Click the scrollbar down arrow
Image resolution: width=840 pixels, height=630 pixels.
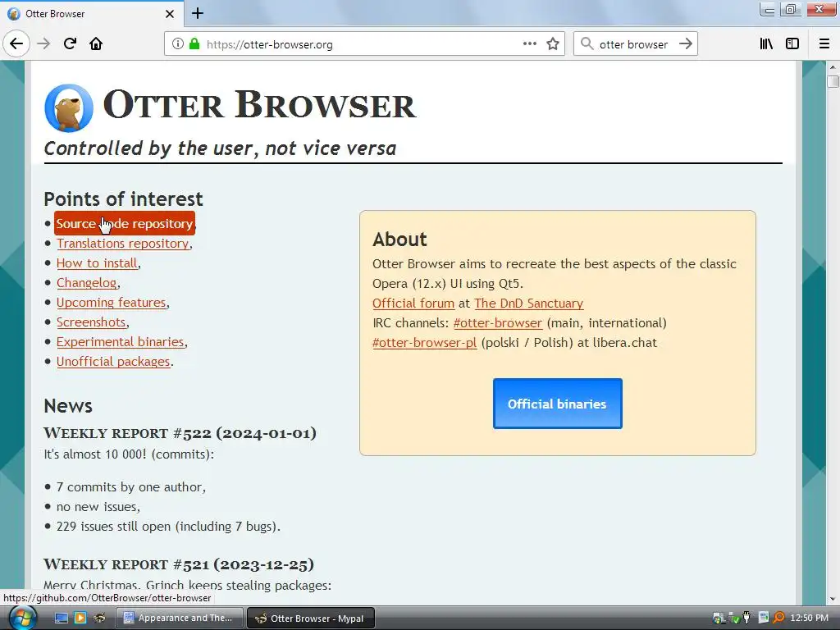click(833, 599)
